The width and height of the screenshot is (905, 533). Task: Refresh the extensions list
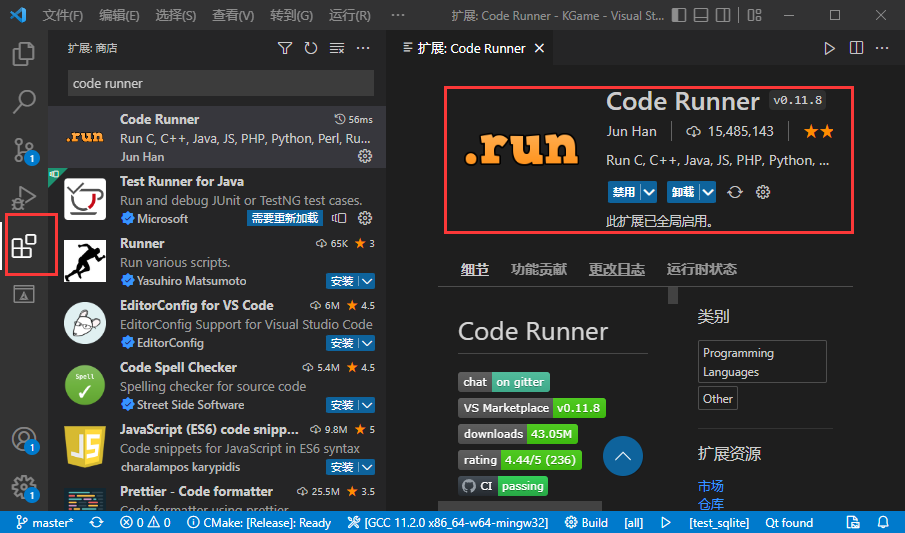click(311, 48)
